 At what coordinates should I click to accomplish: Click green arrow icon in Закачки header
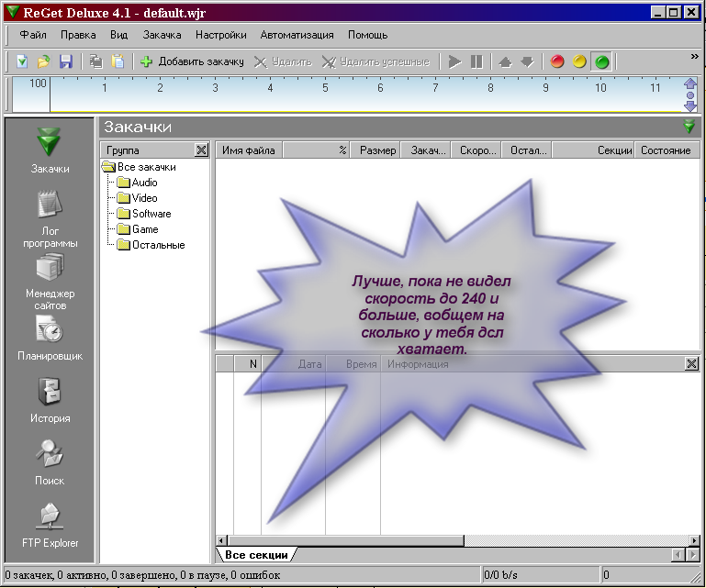pyautogui.click(x=689, y=127)
